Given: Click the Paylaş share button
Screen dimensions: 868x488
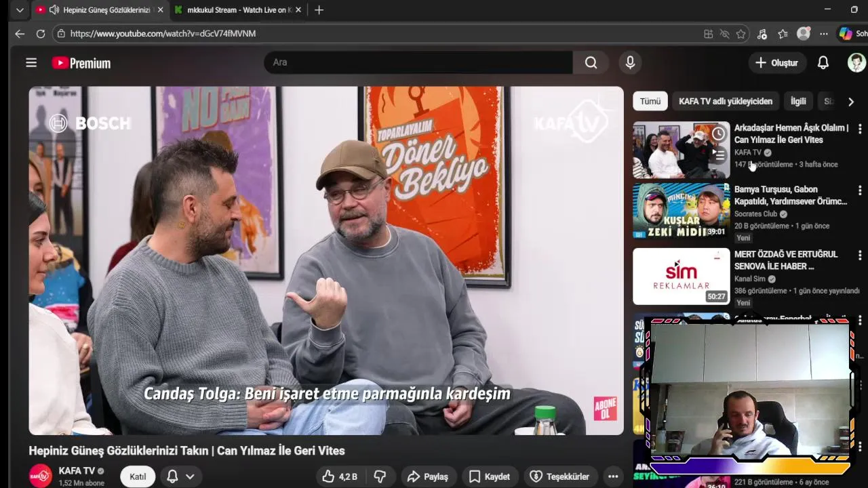Looking at the screenshot, I should click(x=427, y=476).
